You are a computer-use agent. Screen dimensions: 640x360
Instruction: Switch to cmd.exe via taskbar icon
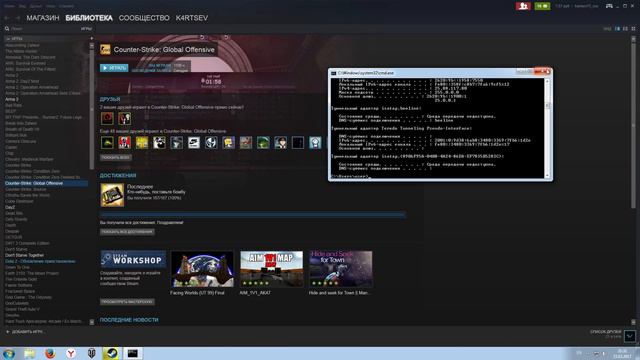pos(133,353)
